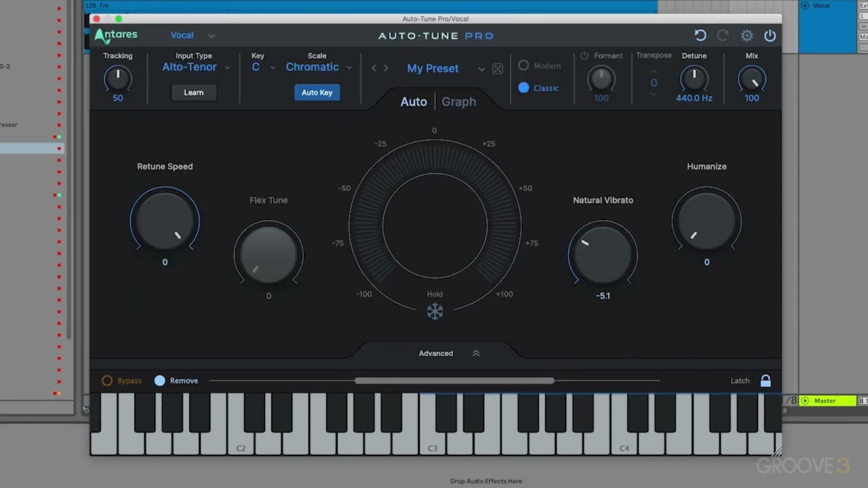Toggle the plugin power button
The image size is (868, 488).
[770, 35]
